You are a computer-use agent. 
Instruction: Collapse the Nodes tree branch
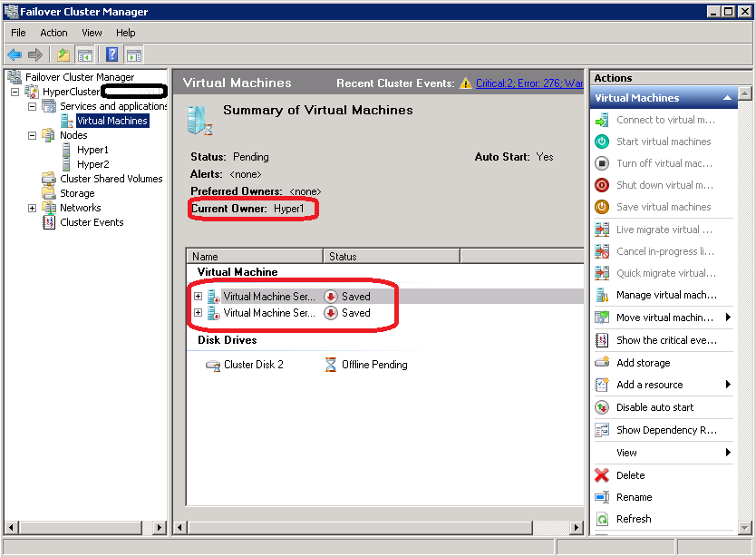(x=33, y=135)
